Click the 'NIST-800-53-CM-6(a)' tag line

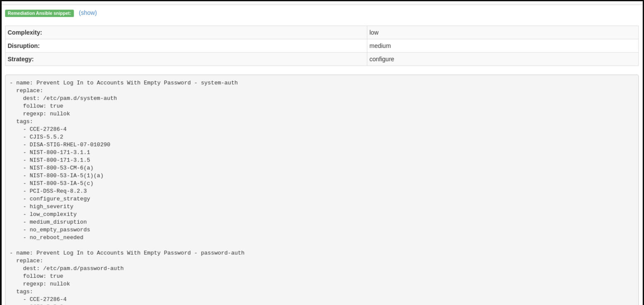58,168
